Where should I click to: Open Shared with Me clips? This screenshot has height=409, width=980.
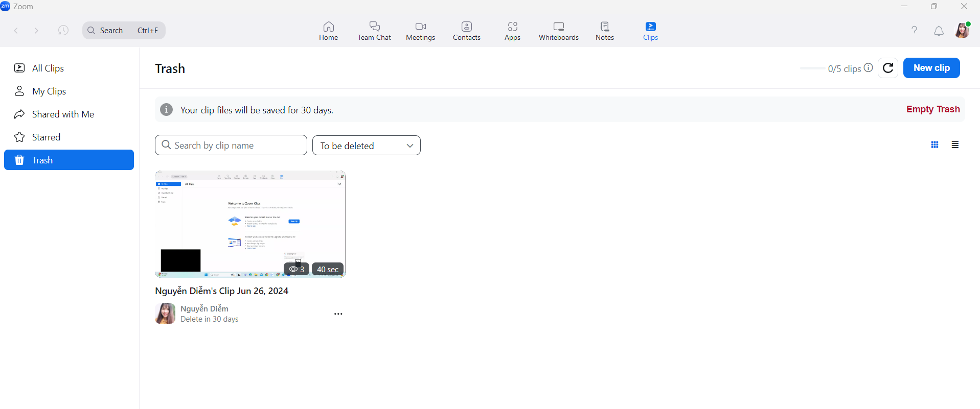[x=63, y=114]
